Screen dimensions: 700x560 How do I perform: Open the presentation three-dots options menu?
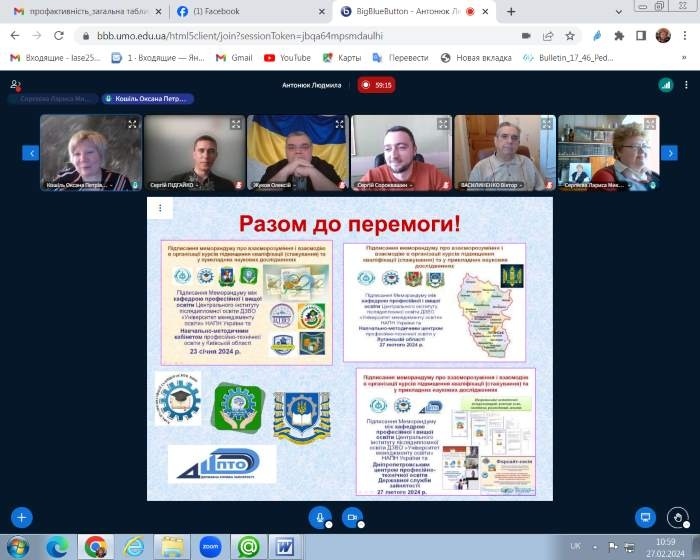pos(159,208)
